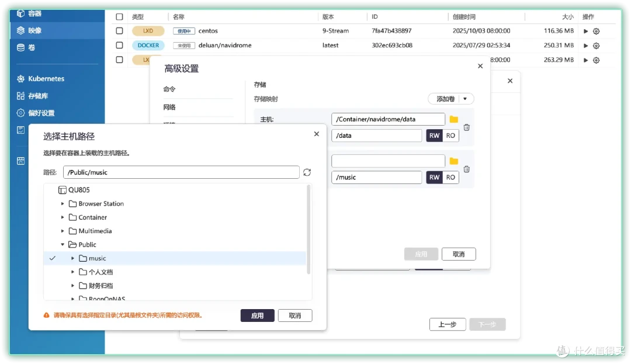This screenshot has width=631, height=364.
Task: Refresh the folder tree with reload icon
Action: [x=307, y=172]
